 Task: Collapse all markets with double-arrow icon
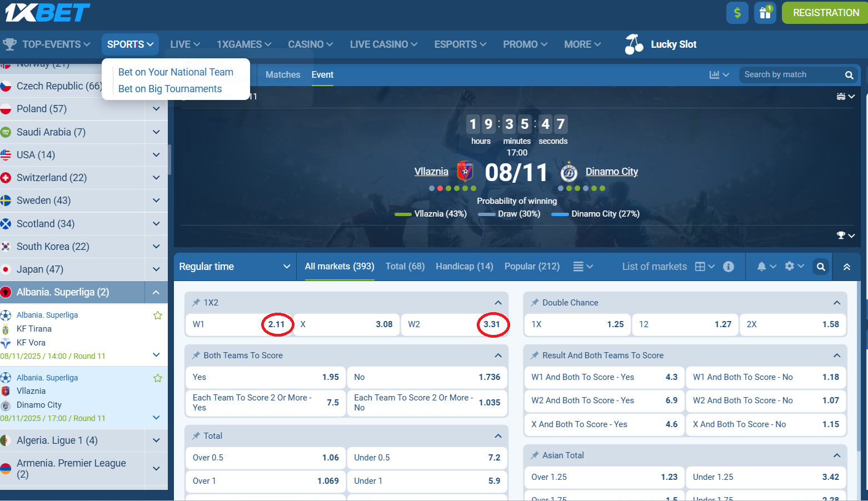click(846, 267)
